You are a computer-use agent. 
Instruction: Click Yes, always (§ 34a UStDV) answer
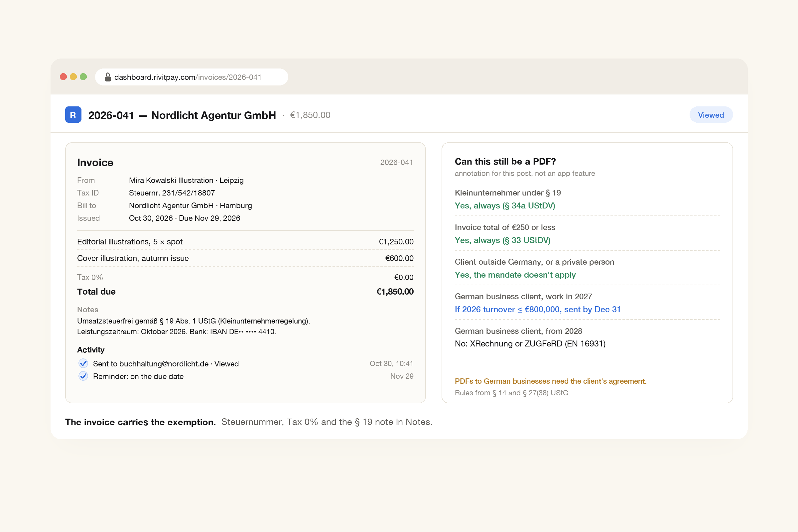(505, 205)
